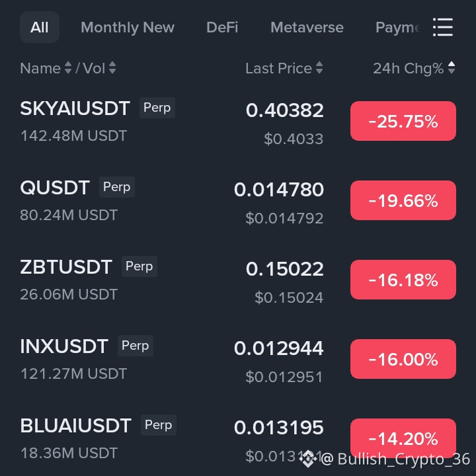476x476 pixels.
Task: Open the Metaverse category tab
Action: click(307, 27)
